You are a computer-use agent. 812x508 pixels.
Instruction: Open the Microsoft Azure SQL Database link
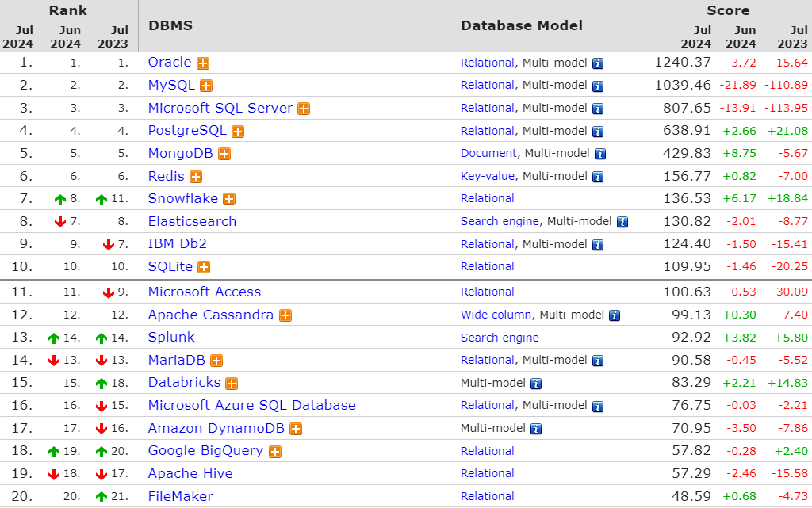click(252, 406)
